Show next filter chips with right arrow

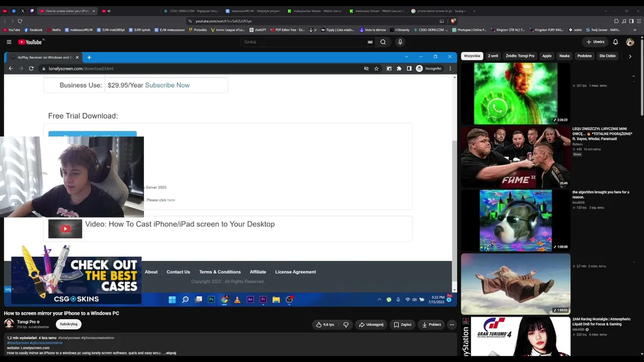[630, 56]
